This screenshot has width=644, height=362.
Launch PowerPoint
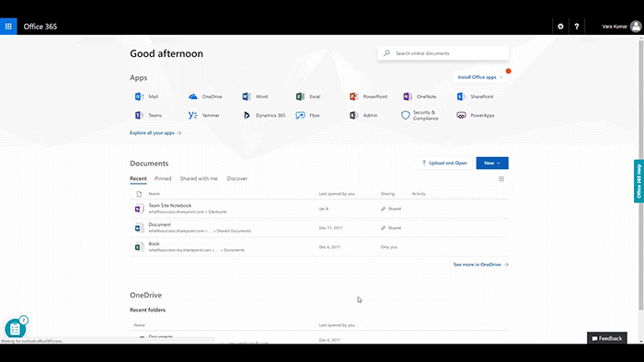(368, 96)
